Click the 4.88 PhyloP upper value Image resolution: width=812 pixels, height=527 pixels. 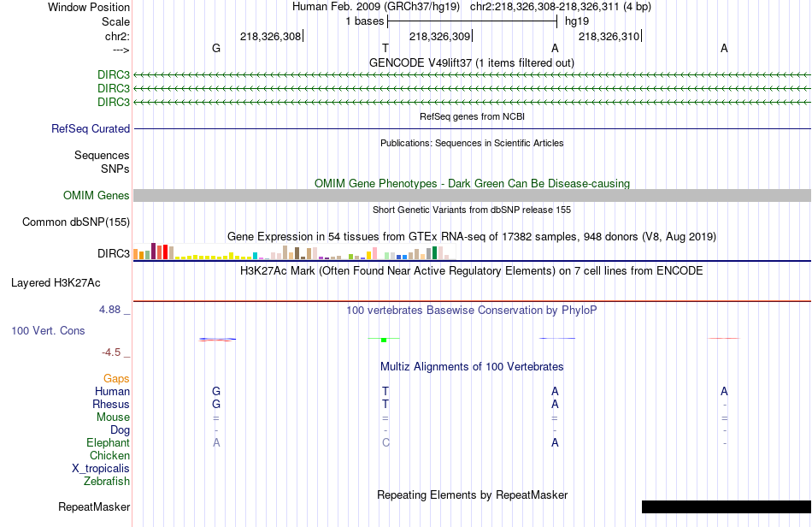coord(109,310)
